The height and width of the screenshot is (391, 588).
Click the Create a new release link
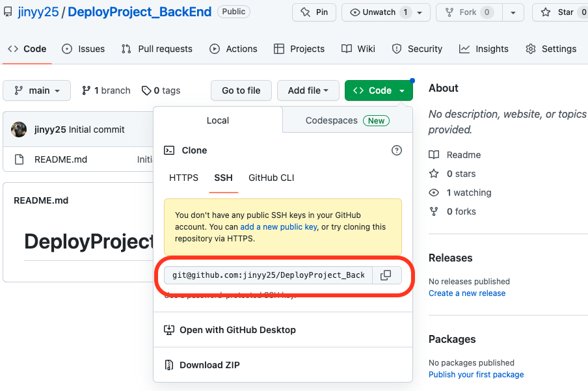tap(467, 293)
